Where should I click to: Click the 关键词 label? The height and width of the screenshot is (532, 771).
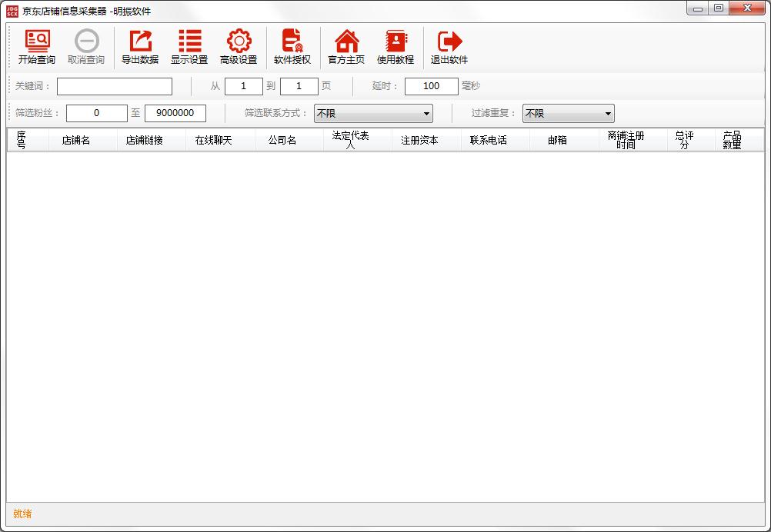click(32, 86)
